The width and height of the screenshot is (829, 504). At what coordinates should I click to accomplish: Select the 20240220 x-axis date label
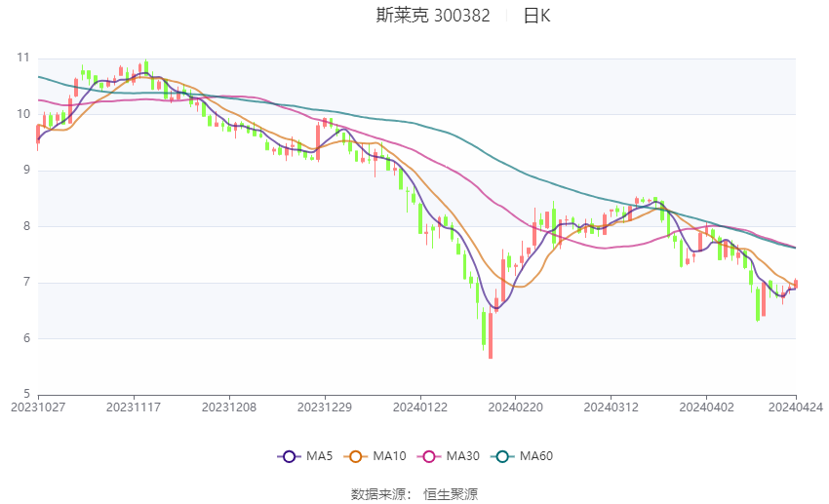click(515, 407)
